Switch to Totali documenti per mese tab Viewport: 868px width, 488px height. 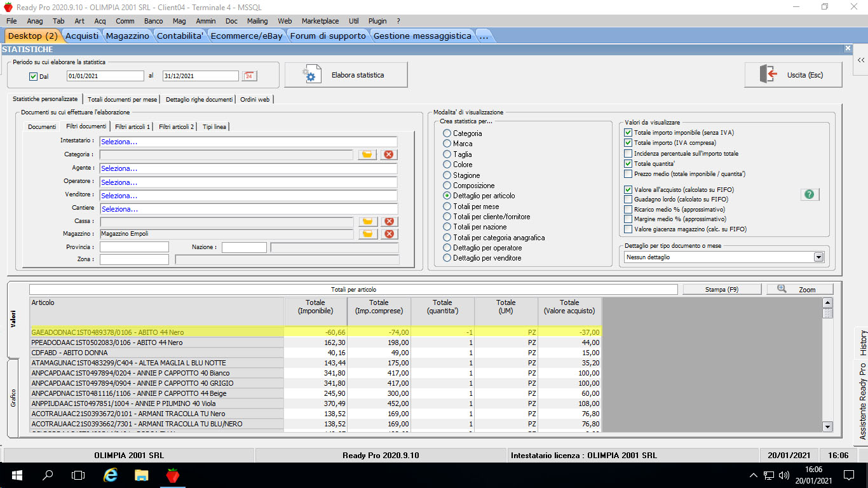[x=123, y=100]
